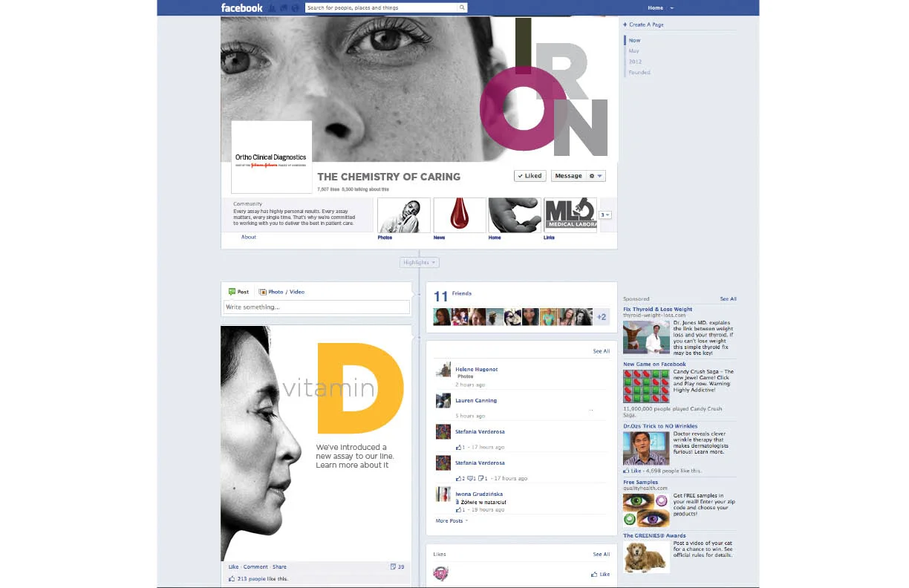Click Comment under the vitamin D post

pos(255,567)
